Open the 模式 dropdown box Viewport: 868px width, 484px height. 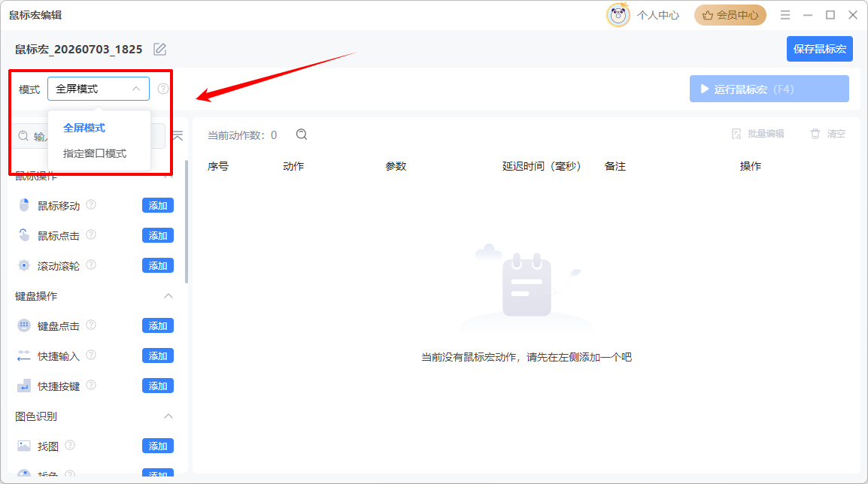(99, 89)
